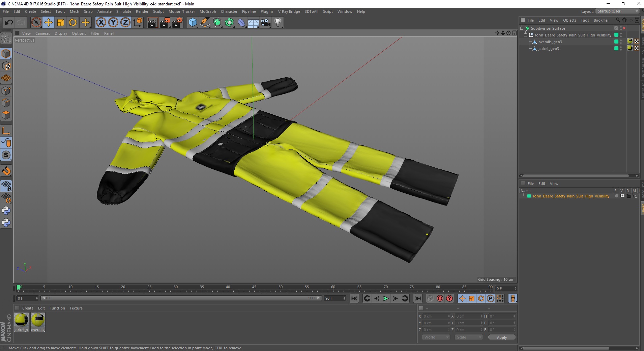Toggle jacket_geo3 visibility dots
The width and height of the screenshot is (644, 351).
click(x=621, y=49)
